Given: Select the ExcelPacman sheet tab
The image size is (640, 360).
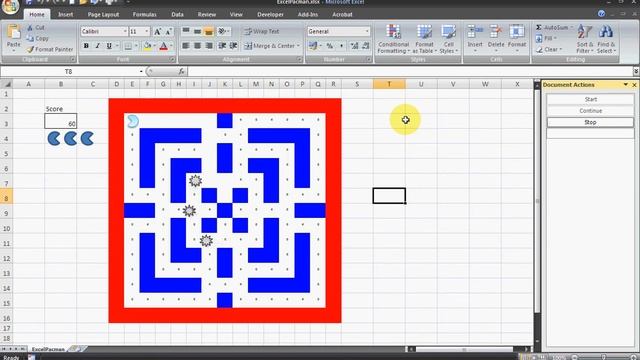Looking at the screenshot, I should tap(48, 349).
